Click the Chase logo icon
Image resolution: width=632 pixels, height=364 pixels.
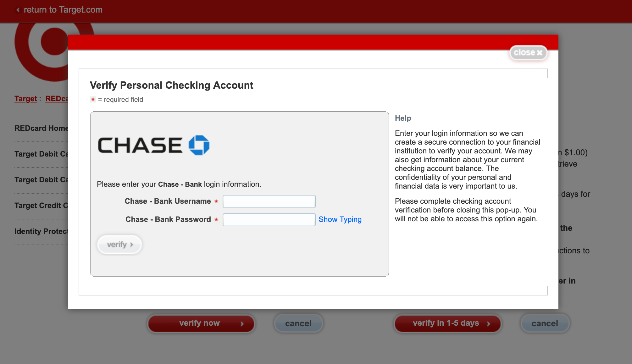click(x=199, y=145)
